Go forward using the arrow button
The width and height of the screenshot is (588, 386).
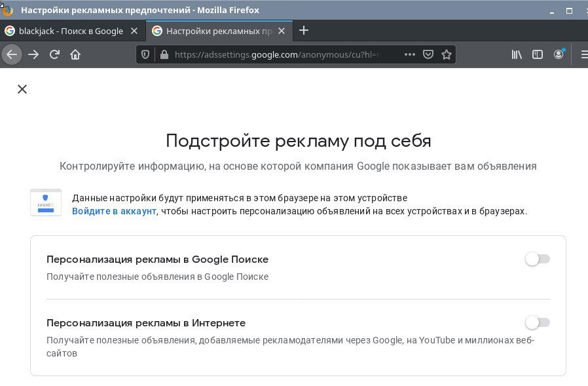pyautogui.click(x=33, y=55)
